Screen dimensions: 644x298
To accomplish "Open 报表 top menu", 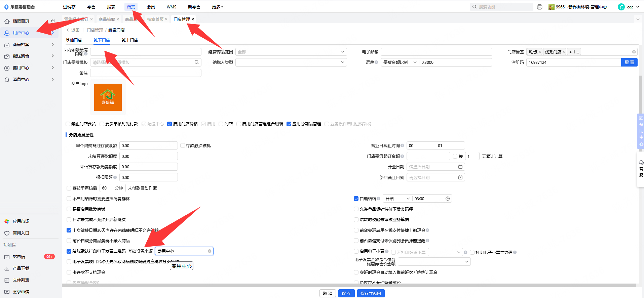I will (111, 7).
